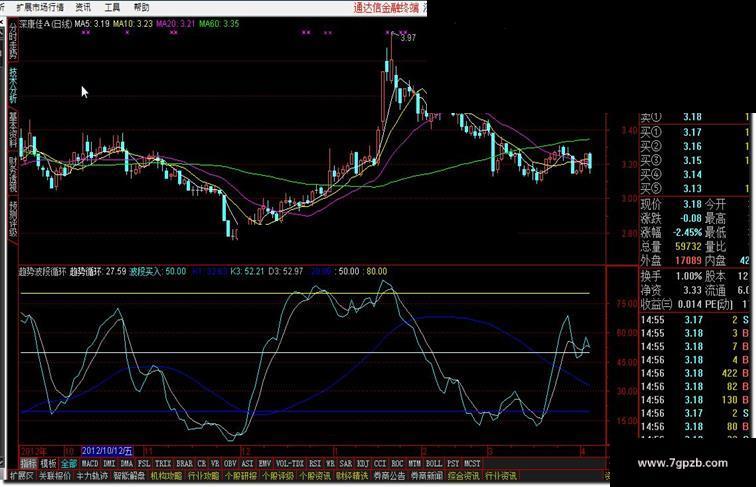The height and width of the screenshot is (487, 756).
Task: Switch to 分时走势 side tab
Action: pos(13,40)
